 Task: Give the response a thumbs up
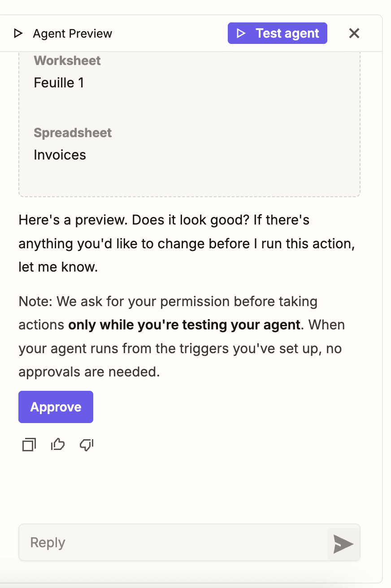coord(58,445)
